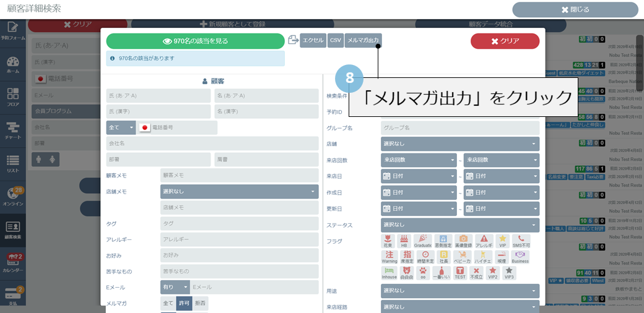
Task: Select the Inhouse bed flag icon
Action: pyautogui.click(x=389, y=273)
